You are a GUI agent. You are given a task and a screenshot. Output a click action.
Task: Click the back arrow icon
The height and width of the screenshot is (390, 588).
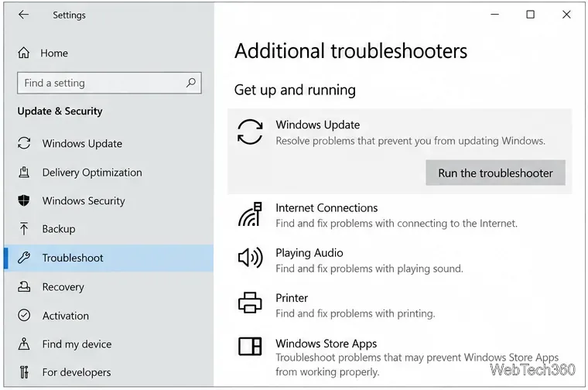(x=23, y=15)
